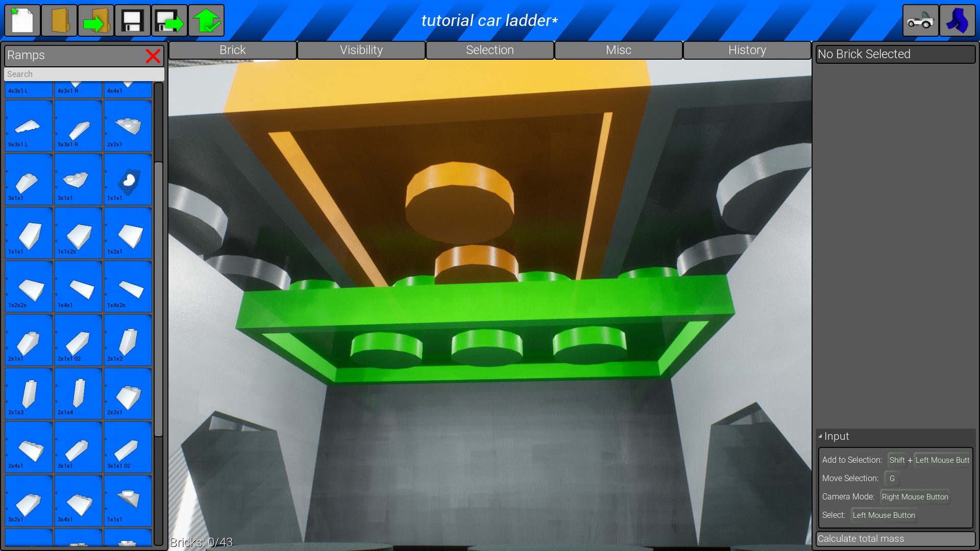Click save-as floppy with arrow icon

coord(169,21)
